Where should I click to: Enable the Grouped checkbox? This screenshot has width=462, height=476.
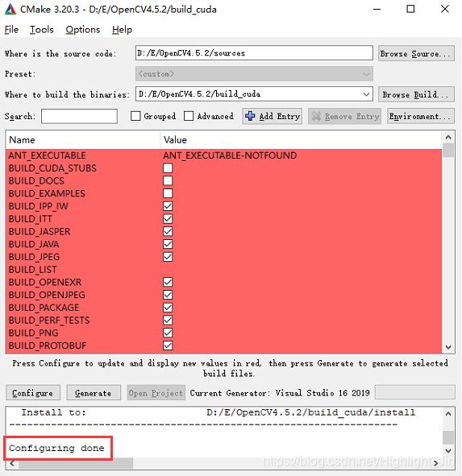click(135, 116)
